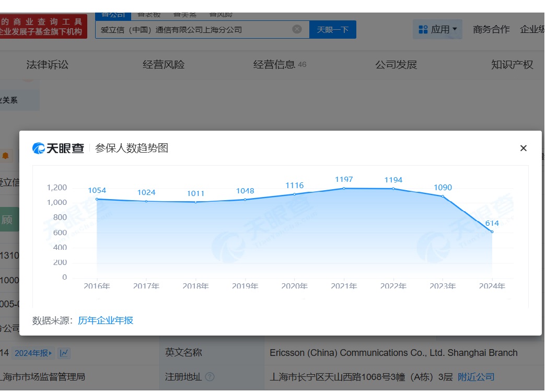Click the 1,200 y-axis label
The width and height of the screenshot is (546, 392).
57,188
